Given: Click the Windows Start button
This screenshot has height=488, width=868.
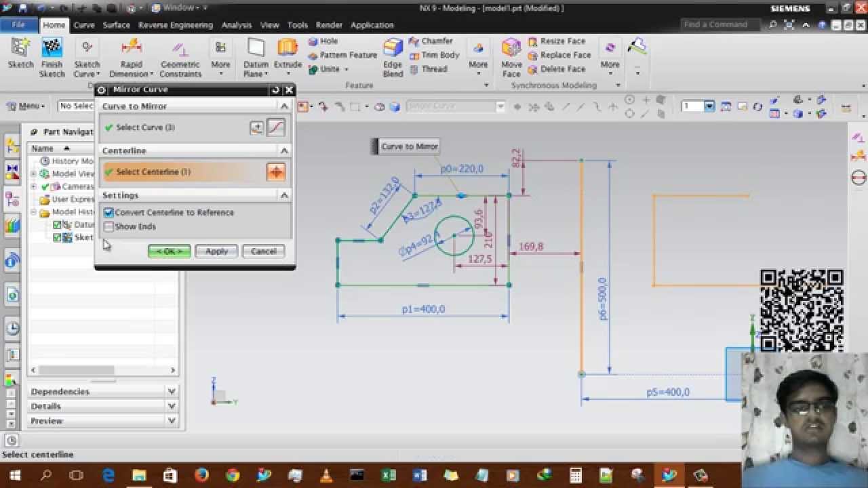Looking at the screenshot, I should point(15,475).
